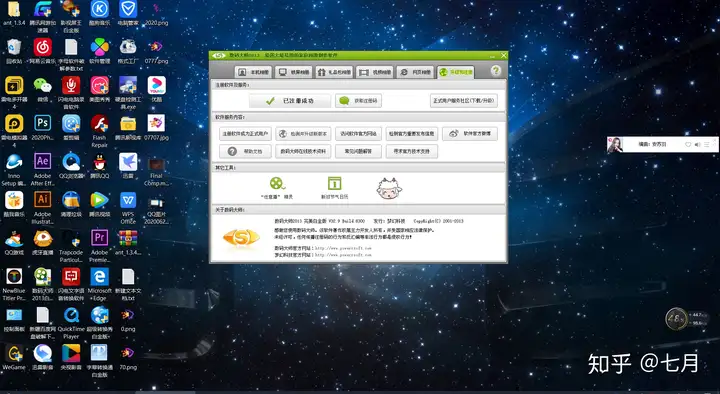720x394 pixels.
Task: Open the 2020.png file on desktop
Action: pos(156,9)
